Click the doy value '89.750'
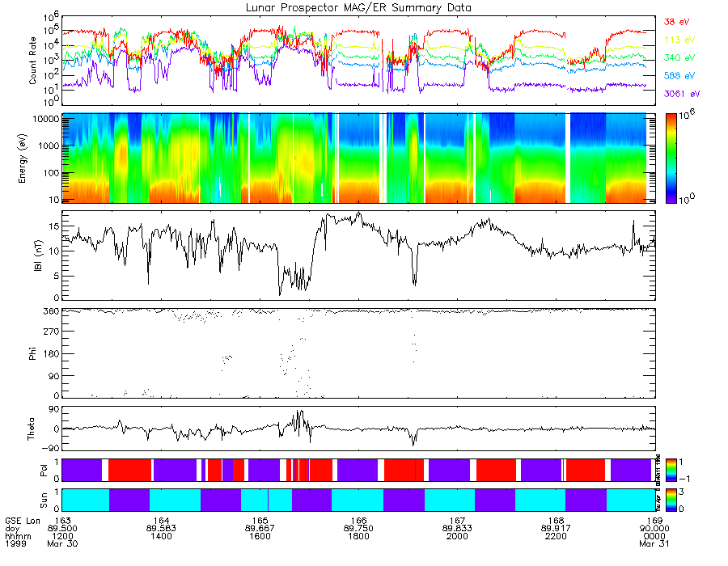This screenshot has width=728, height=566. 358,529
